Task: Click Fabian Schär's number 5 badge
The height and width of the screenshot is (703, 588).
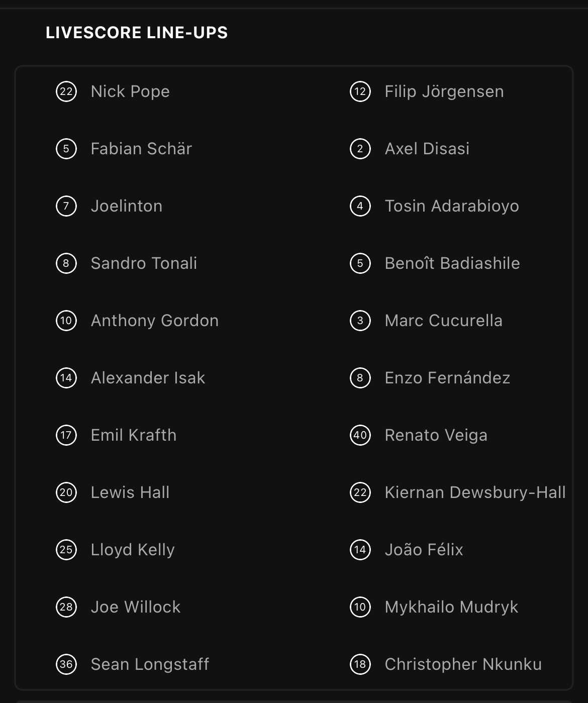Action: point(66,149)
